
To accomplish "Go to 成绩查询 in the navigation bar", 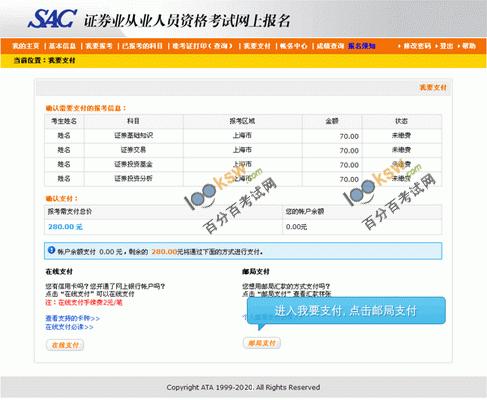I will click(330, 46).
